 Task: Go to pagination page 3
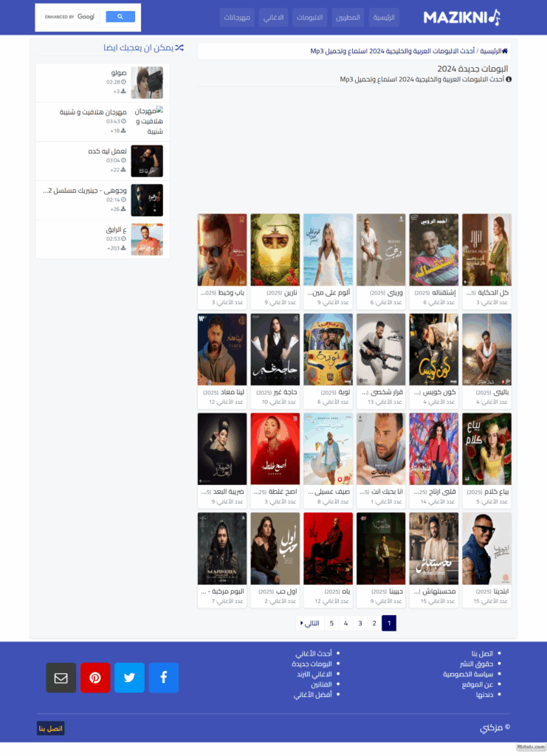[x=360, y=623]
